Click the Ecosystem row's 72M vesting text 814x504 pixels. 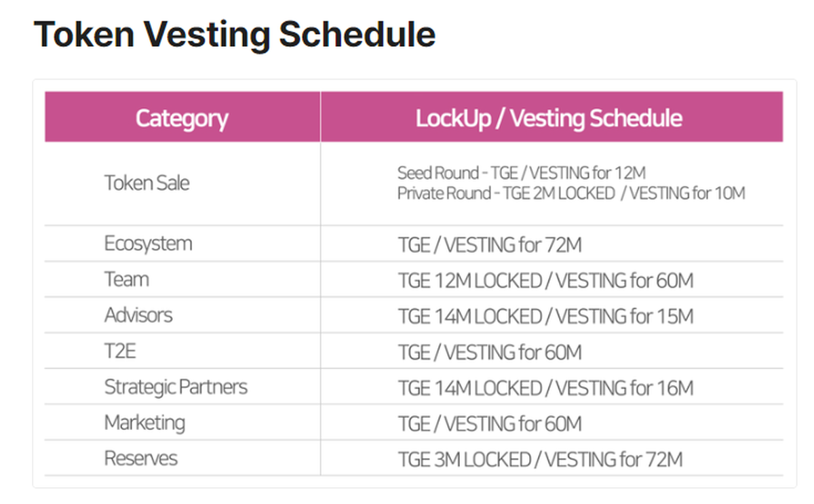coord(490,245)
